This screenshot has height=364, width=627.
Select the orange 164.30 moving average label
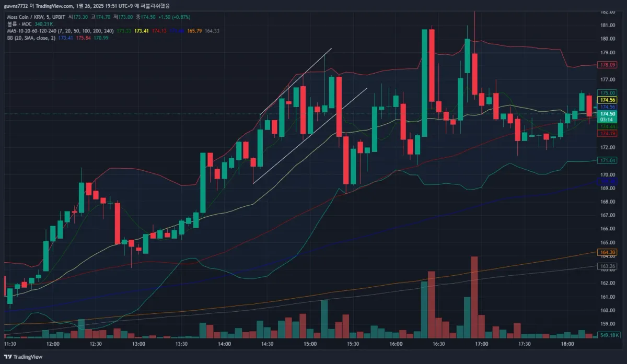click(608, 252)
